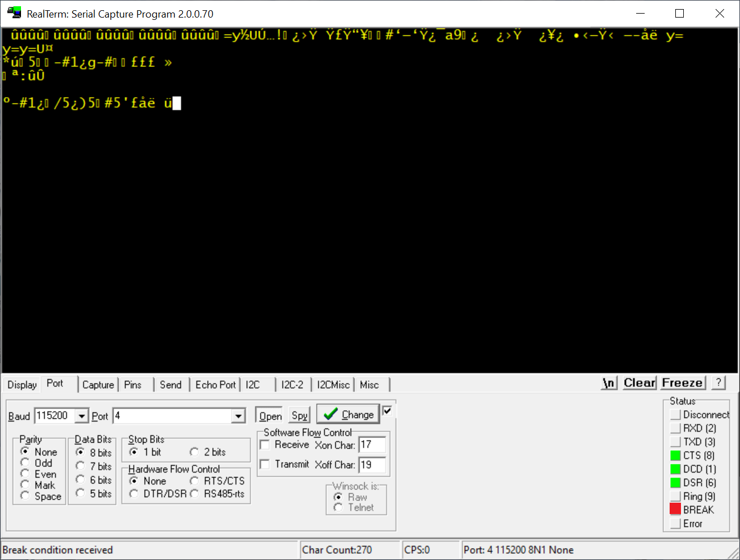The width and height of the screenshot is (740, 560).
Task: Enable Receive software flow control checkbox
Action: tap(265, 445)
